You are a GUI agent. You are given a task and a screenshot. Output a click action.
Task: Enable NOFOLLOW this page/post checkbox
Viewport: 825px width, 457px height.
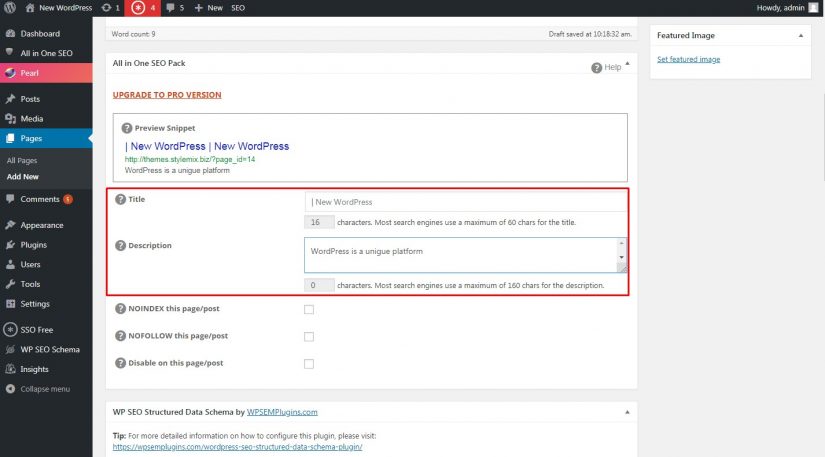click(x=309, y=337)
